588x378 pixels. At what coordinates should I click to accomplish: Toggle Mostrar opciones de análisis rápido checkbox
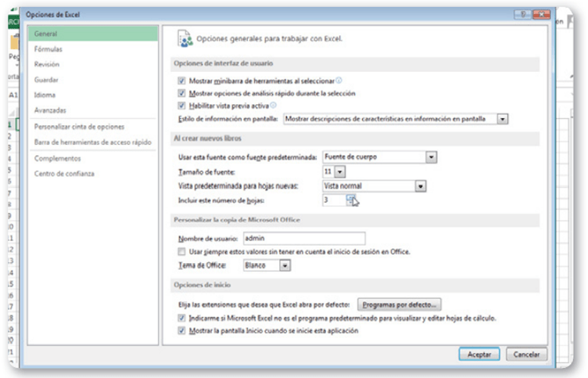coord(181,93)
